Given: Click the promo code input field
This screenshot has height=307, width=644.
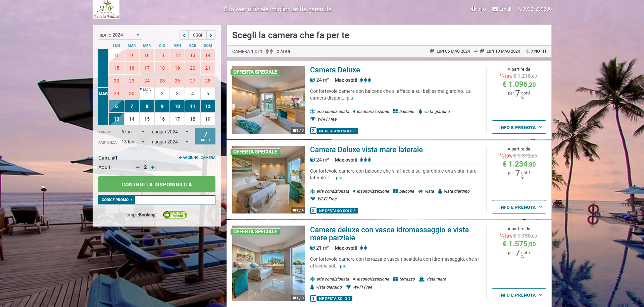Looking at the screenshot, I should [x=175, y=200].
